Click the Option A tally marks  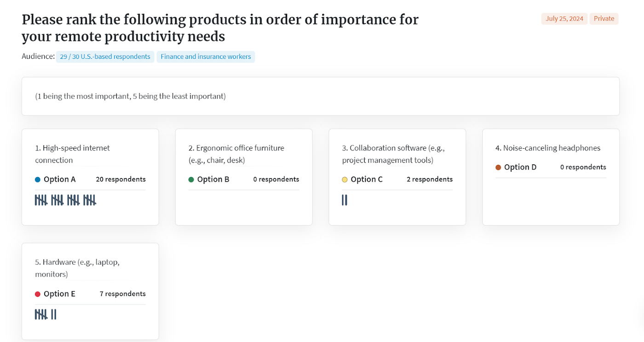coord(66,200)
